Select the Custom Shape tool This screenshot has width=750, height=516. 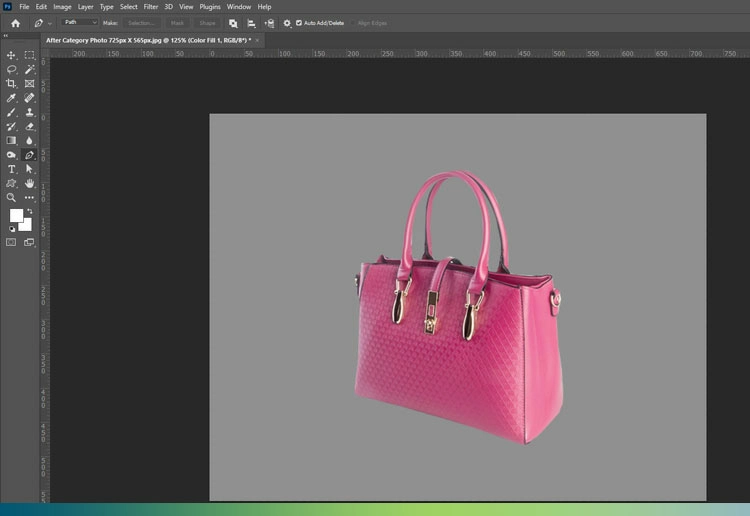11,184
